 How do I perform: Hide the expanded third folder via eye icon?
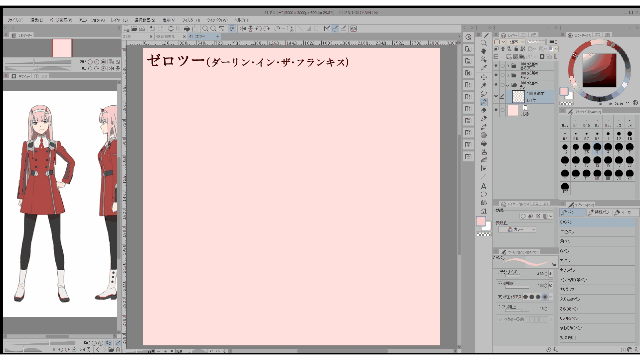(496, 84)
